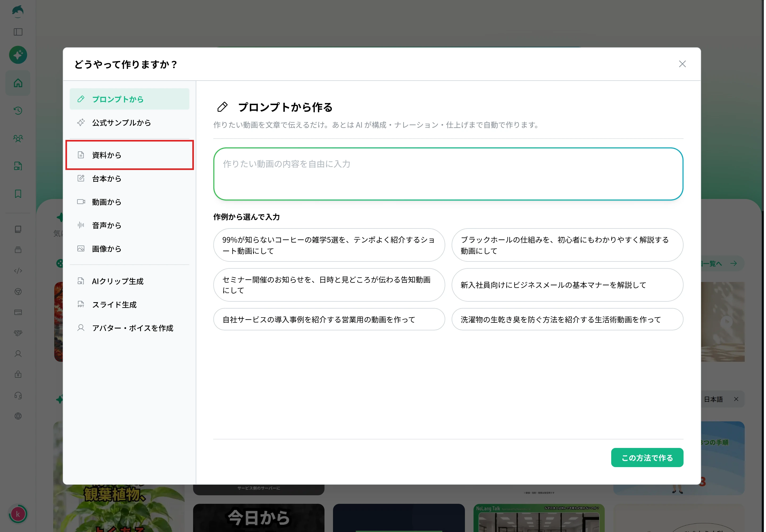Open the code brackets icon in the sidebar
Viewport: 766px width, 532px height.
(18, 271)
